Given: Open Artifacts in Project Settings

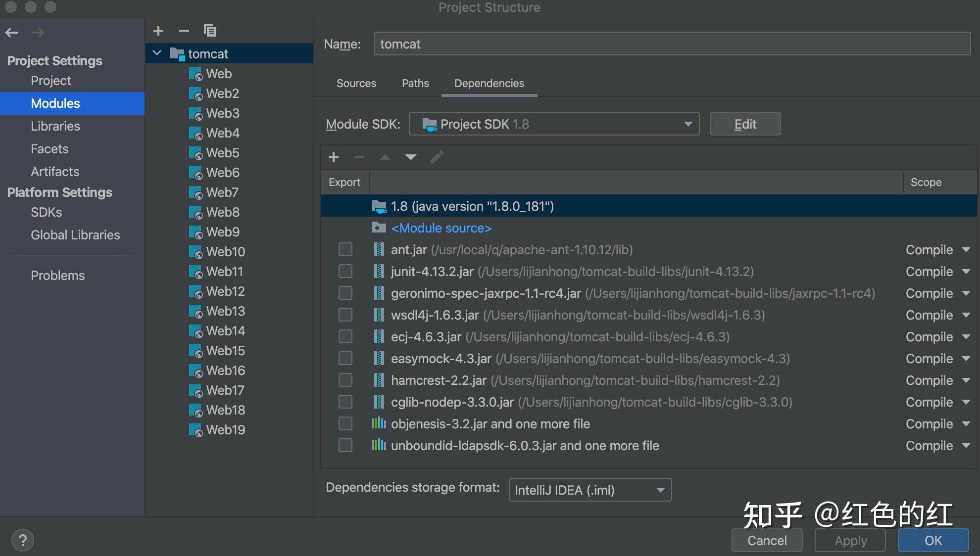Looking at the screenshot, I should pos(55,172).
